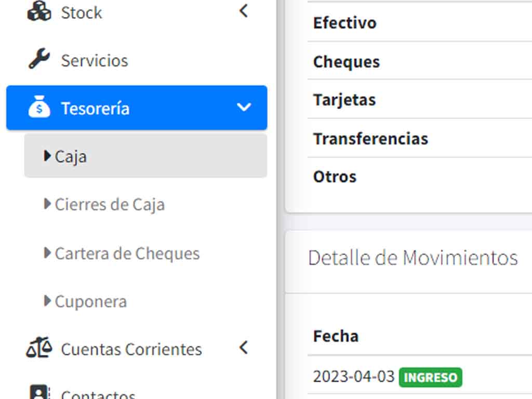This screenshot has width=532, height=399.
Task: Click the Servicios wrench icon
Action: [39, 59]
